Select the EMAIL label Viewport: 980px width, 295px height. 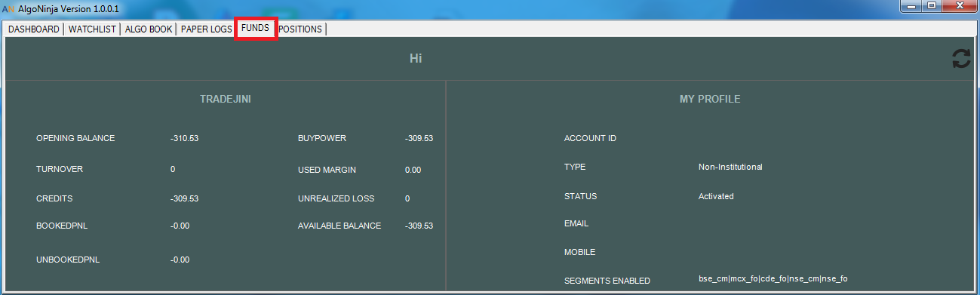tap(576, 223)
